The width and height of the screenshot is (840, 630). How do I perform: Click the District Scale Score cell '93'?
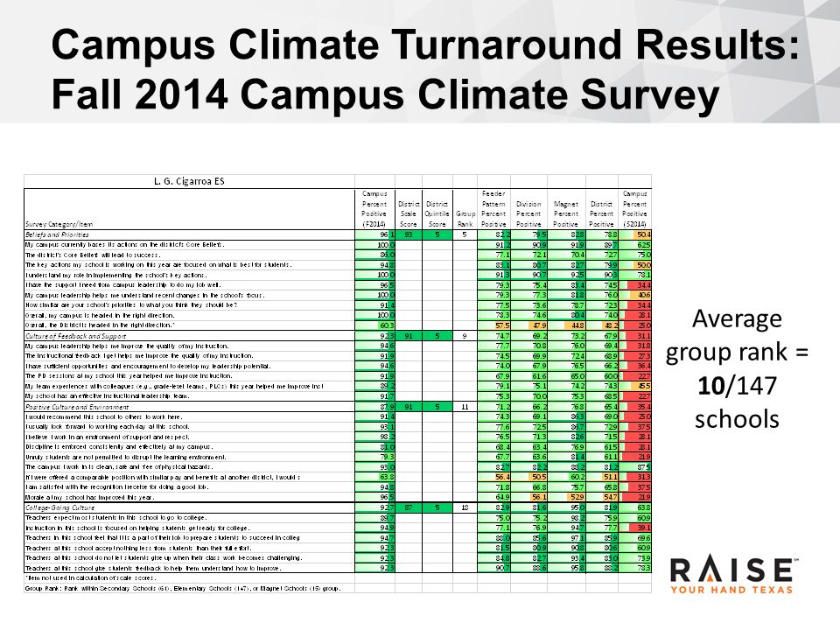click(x=409, y=234)
